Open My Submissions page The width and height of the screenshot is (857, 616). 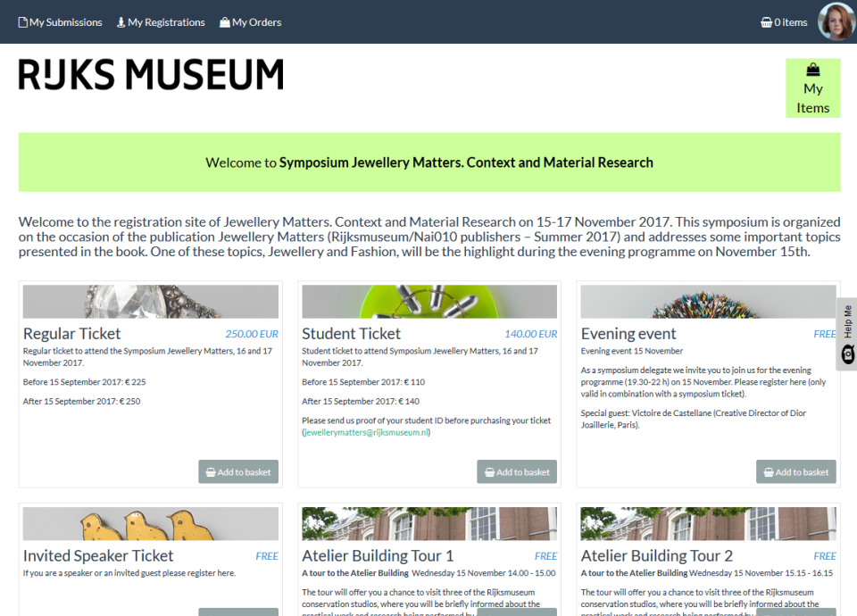(x=60, y=22)
